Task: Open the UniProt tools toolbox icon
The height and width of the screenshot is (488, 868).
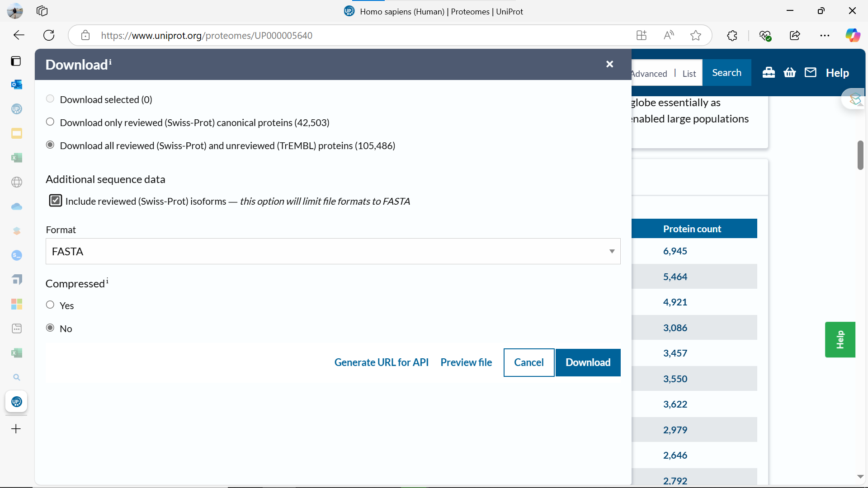Action: (x=769, y=72)
